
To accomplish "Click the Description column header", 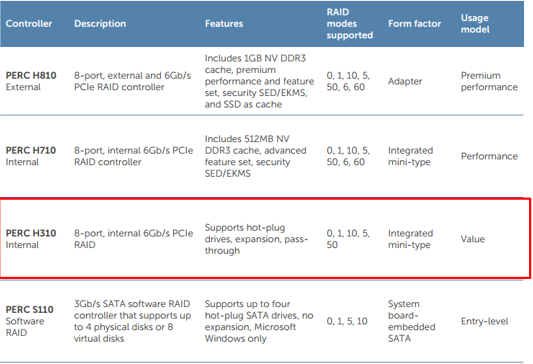I will point(100,23).
